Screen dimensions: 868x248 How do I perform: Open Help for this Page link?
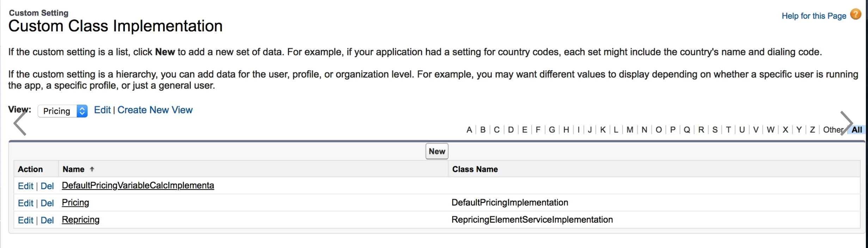click(814, 16)
